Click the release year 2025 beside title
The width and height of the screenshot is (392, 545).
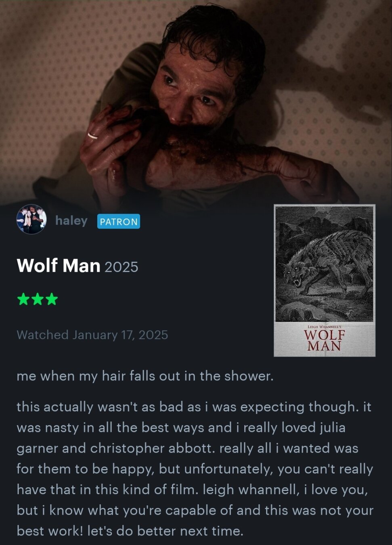(122, 267)
